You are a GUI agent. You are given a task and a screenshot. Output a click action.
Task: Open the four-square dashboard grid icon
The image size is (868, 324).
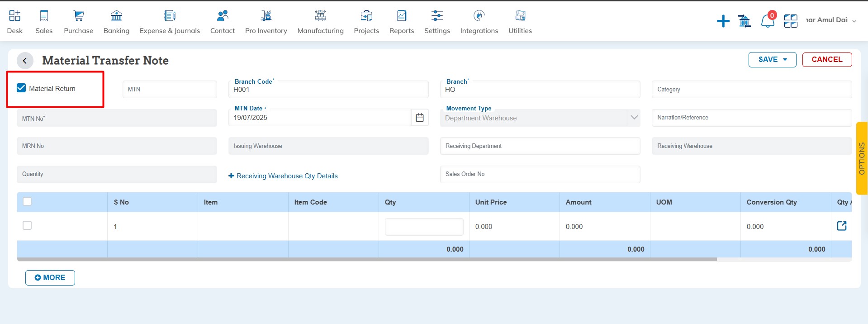791,21
